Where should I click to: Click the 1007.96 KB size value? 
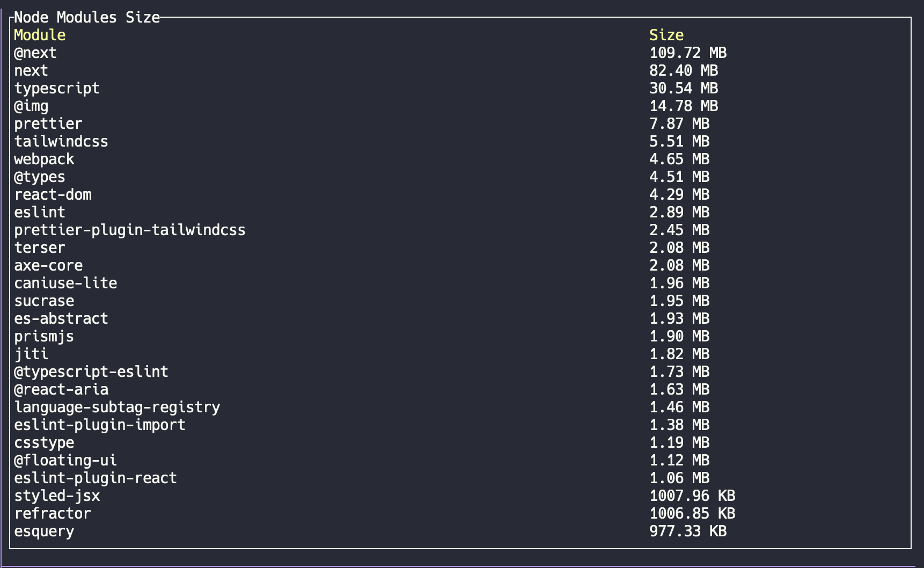tap(692, 496)
